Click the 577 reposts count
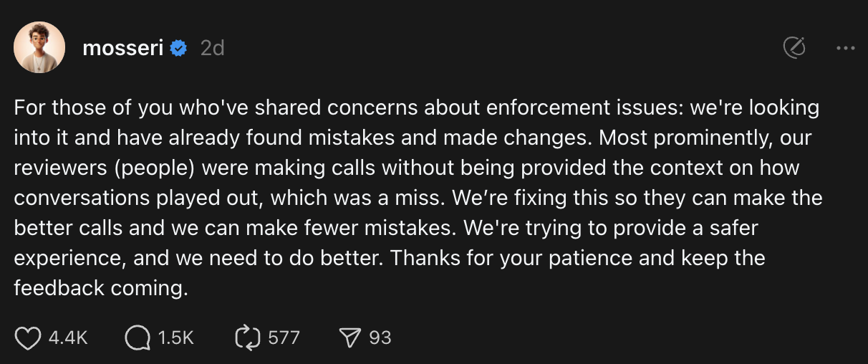Screen dimensions: 868x364 [284, 338]
